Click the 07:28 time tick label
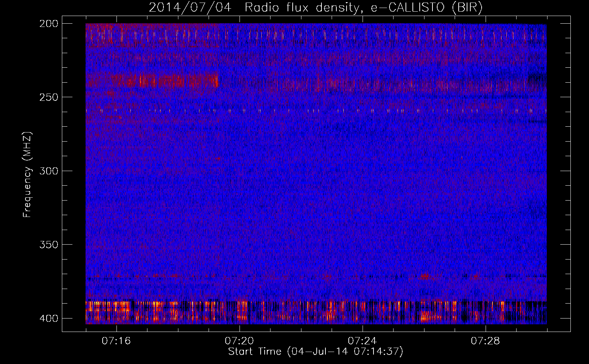 pos(486,341)
